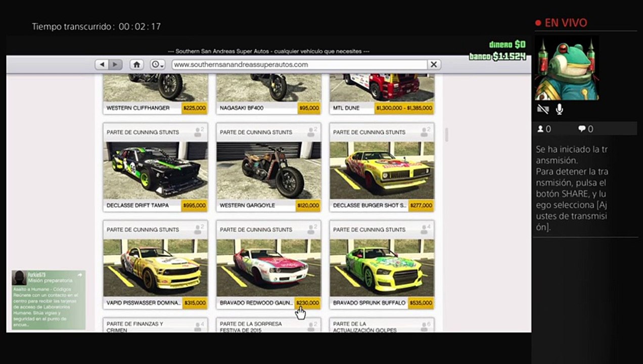
Task: Click the browser forward arrow button
Action: (x=116, y=65)
